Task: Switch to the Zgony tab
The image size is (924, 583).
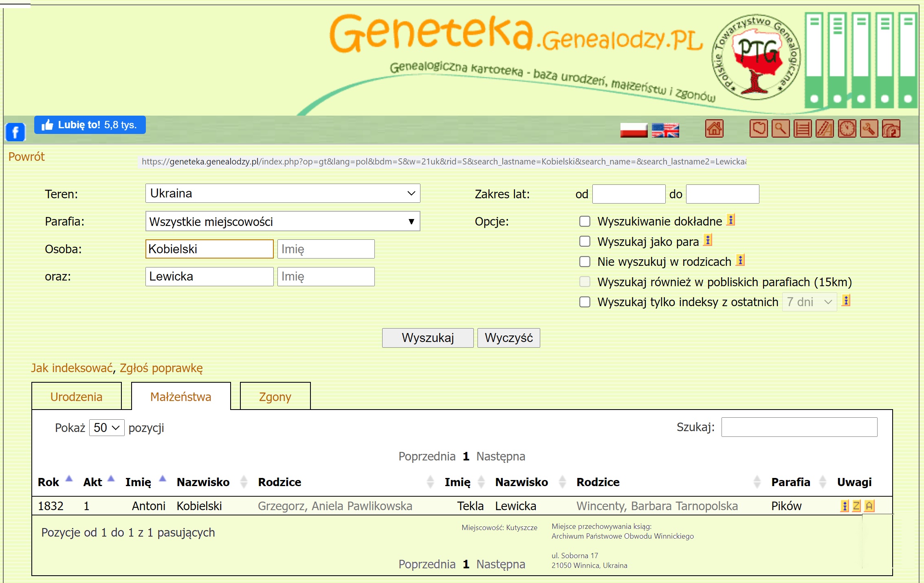Action: click(x=275, y=397)
